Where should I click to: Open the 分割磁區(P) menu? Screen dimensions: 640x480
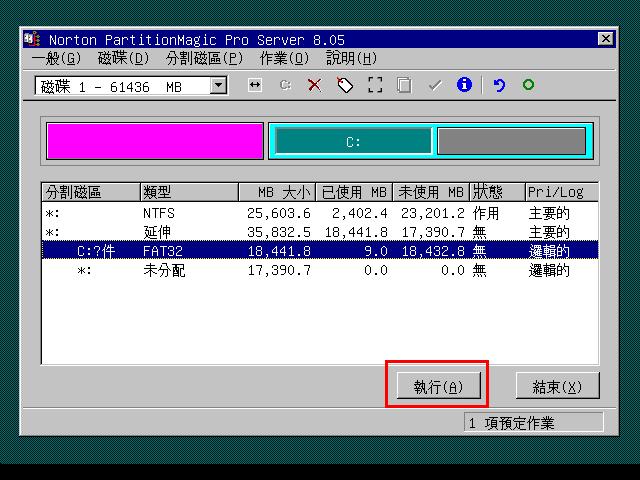click(204, 58)
